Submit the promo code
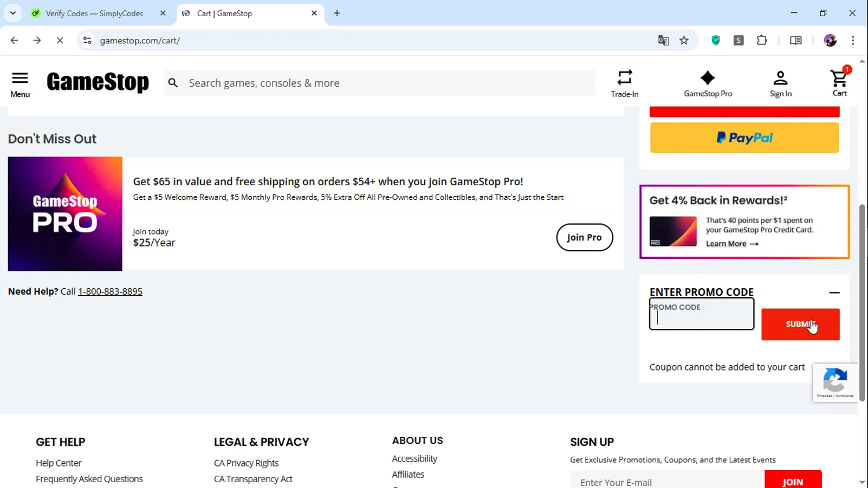The height and width of the screenshot is (488, 868). tap(800, 324)
